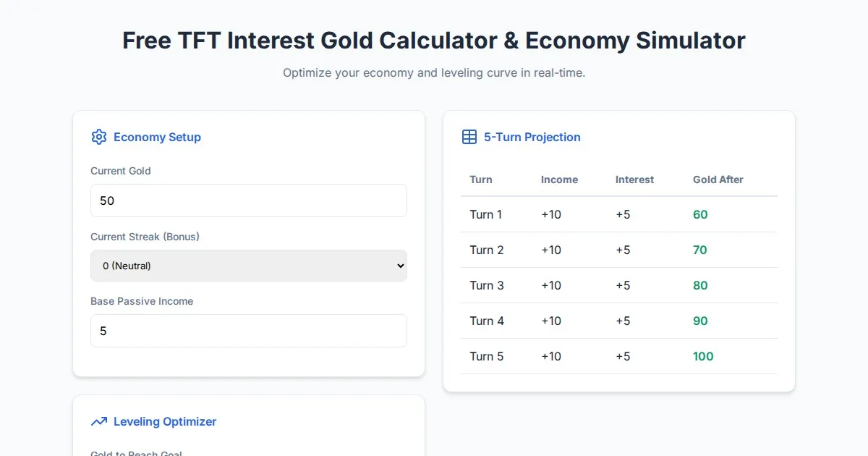Click the Economy Setup heading
The image size is (868, 456).
[x=157, y=137]
